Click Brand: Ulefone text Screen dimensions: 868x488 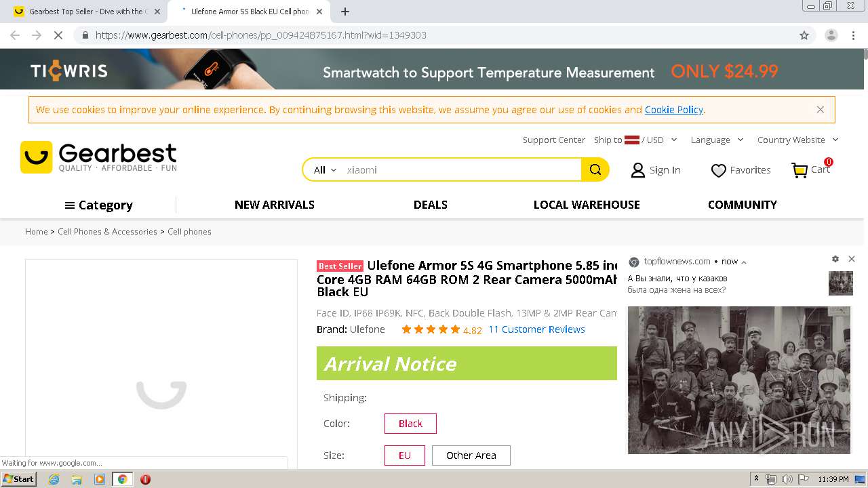point(351,329)
